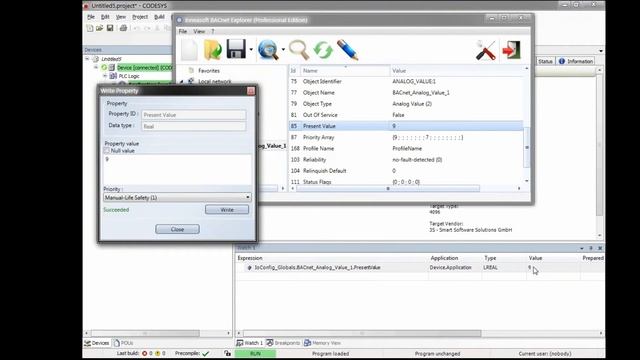The height and width of the screenshot is (360, 640).
Task: Select the Present Value row in property list
Action: coord(406,126)
